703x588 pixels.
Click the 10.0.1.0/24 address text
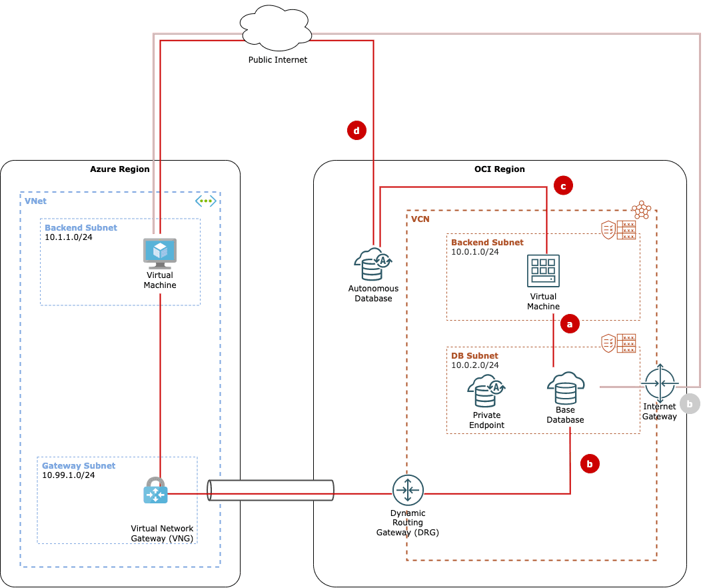475,252
